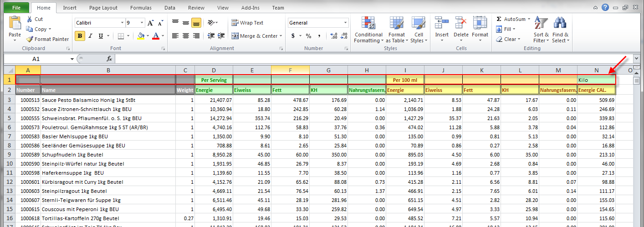Screen dimensions: 644x227
Task: Increase font size with grow icon
Action: pos(151,23)
